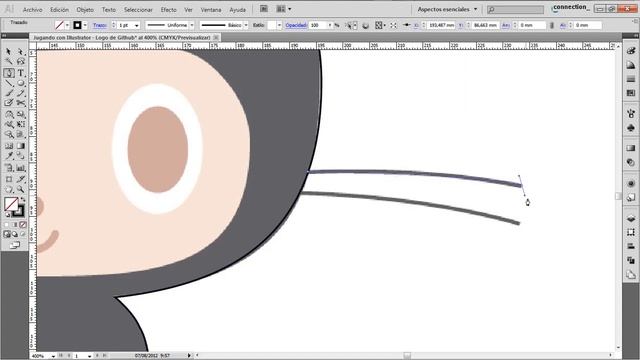Apply None mode below swatches

(23, 224)
